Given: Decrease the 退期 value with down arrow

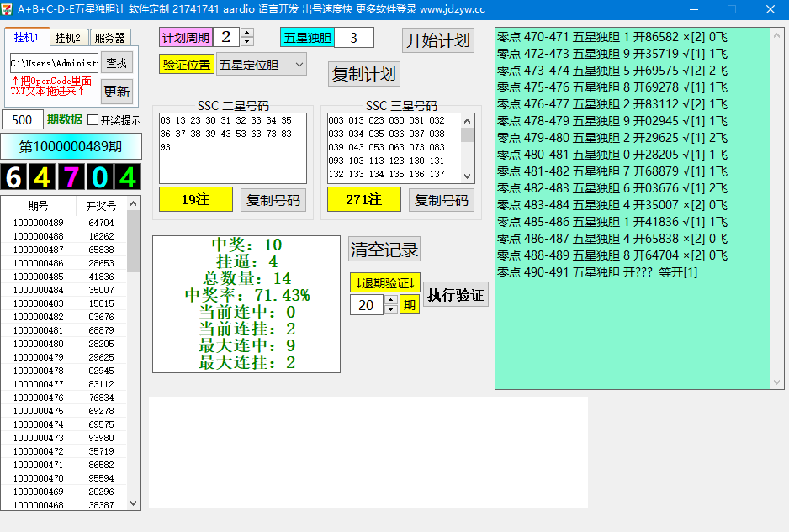Looking at the screenshot, I should [391, 309].
